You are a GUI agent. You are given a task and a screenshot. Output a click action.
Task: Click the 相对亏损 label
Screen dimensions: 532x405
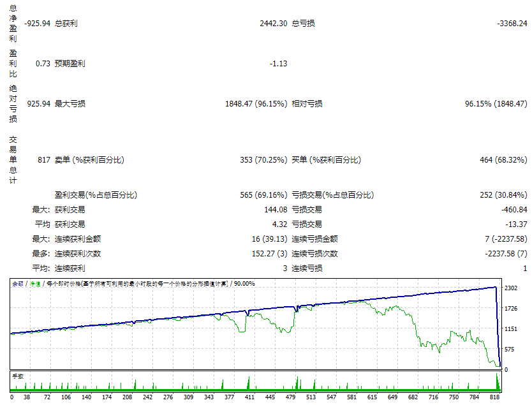(307, 103)
